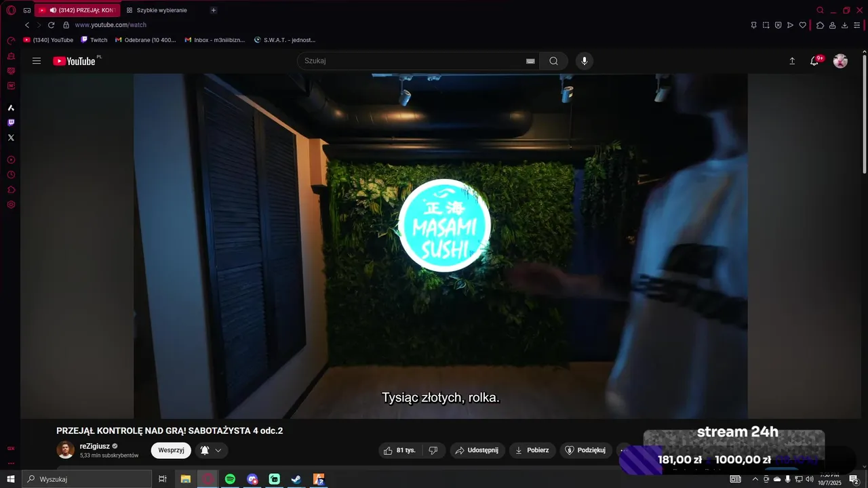Switch to Szybkie wybieranie tab
This screenshot has height=488, width=868.
[x=157, y=10]
